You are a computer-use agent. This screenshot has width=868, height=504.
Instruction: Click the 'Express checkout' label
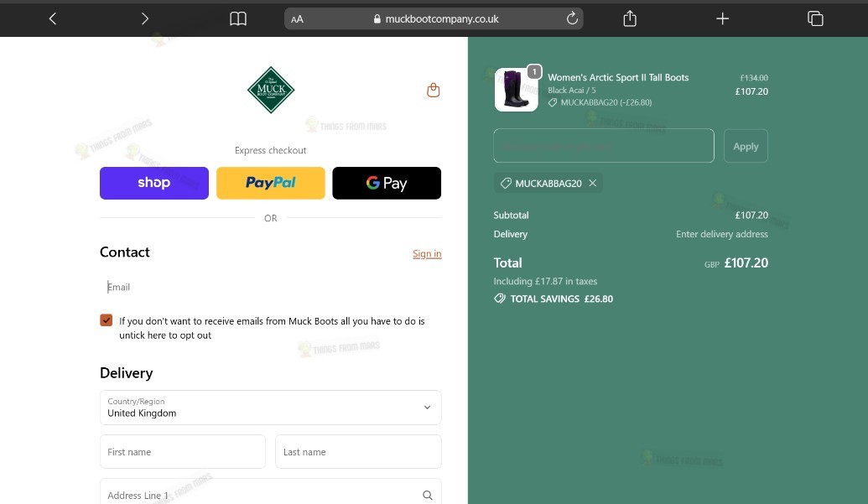tap(271, 150)
